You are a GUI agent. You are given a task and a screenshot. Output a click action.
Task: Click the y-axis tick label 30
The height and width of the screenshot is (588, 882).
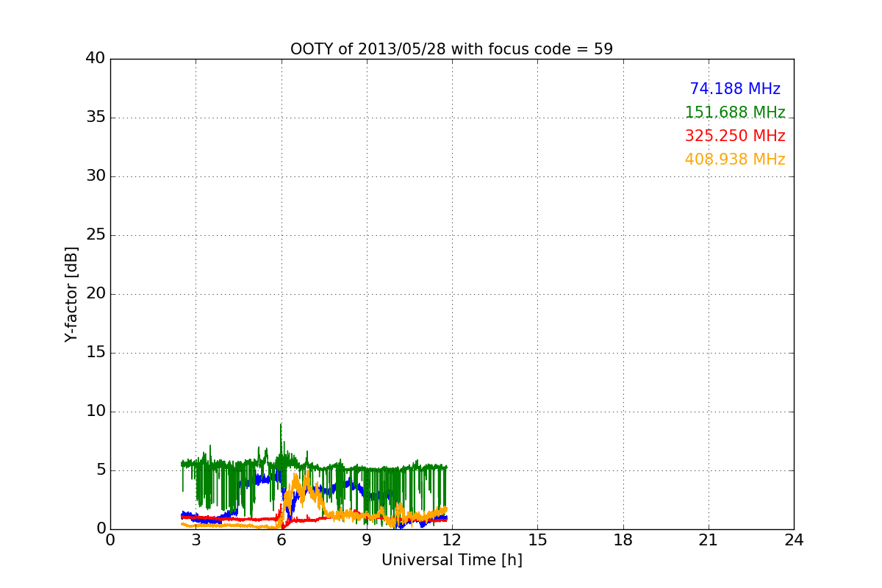click(x=95, y=176)
